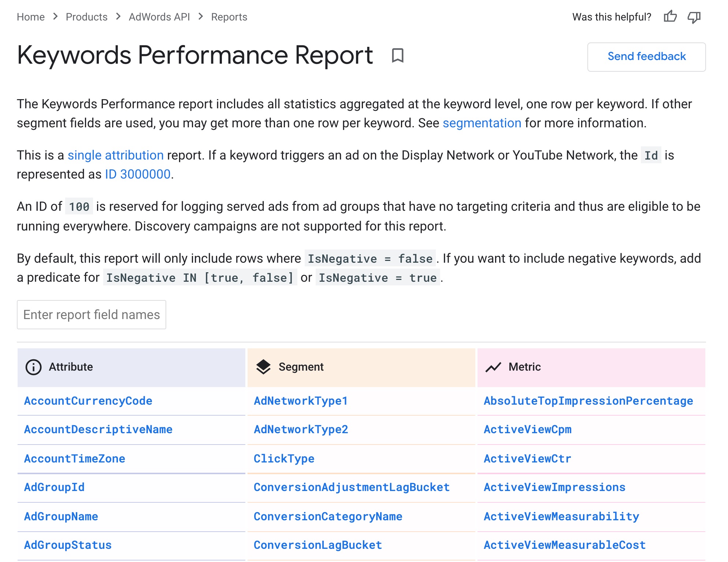
Task: Select AdWords API in the breadcrumb trail
Action: 159,17
